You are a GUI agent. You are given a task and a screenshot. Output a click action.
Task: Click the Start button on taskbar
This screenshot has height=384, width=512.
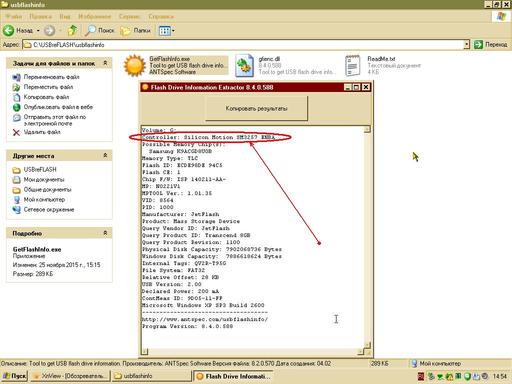click(15, 376)
